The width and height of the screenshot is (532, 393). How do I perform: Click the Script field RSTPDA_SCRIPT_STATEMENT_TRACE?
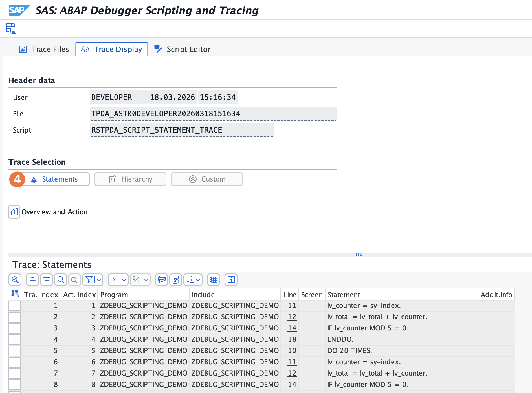pyautogui.click(x=182, y=130)
